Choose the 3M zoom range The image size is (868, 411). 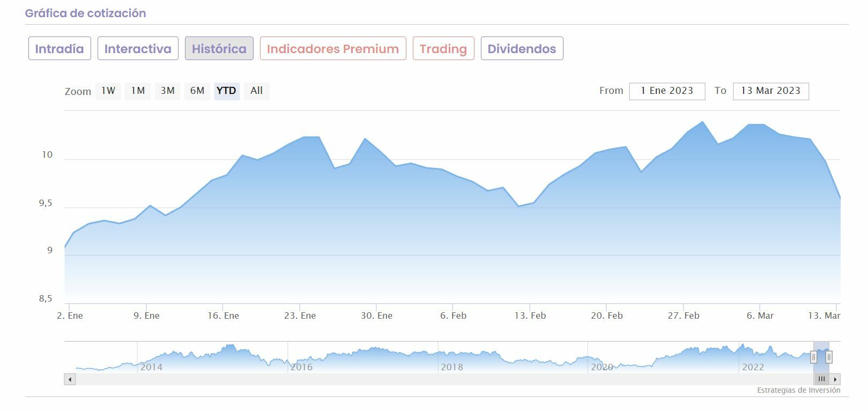pos(168,91)
